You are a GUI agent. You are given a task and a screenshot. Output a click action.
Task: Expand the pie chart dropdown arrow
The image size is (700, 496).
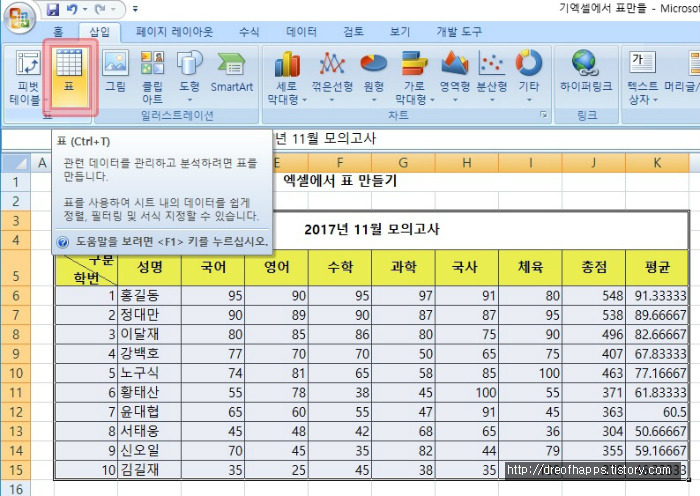point(374,100)
